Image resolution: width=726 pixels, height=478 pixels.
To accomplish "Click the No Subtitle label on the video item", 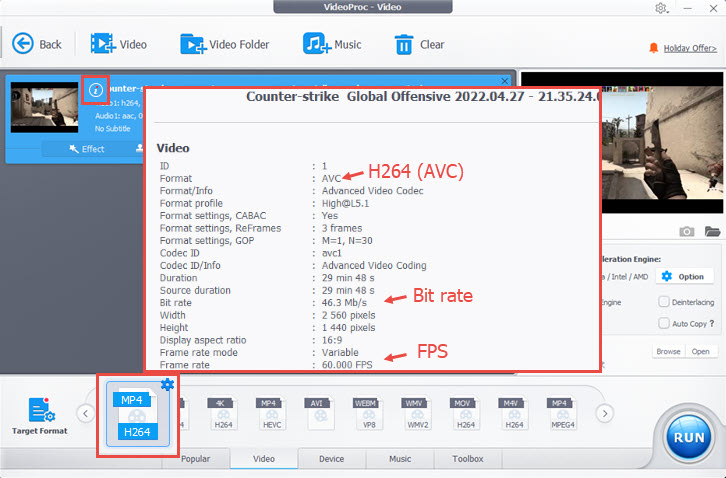I will pos(113,129).
